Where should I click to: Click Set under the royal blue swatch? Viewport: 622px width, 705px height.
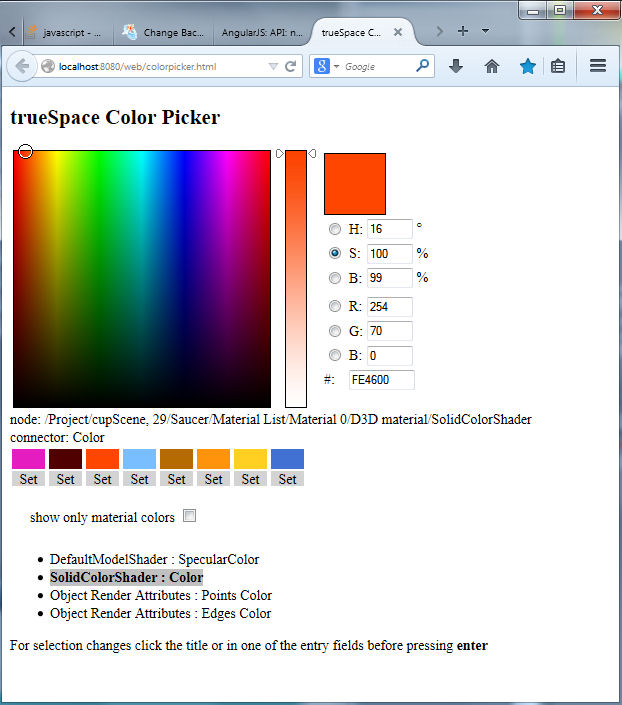(x=287, y=479)
